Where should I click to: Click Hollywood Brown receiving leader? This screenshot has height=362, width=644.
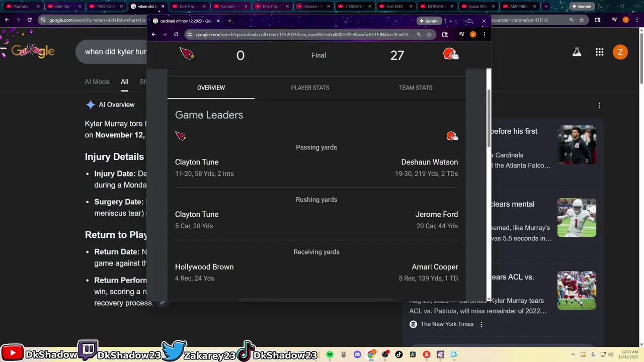204,267
